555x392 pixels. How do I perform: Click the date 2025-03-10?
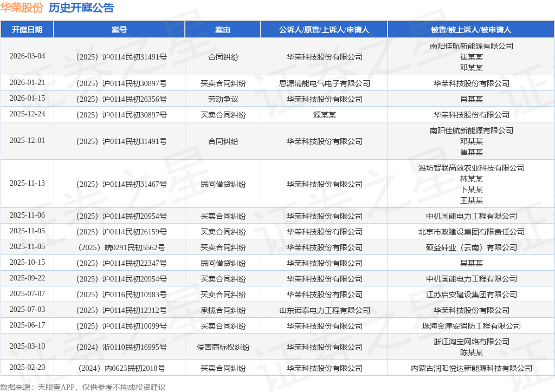27,346
